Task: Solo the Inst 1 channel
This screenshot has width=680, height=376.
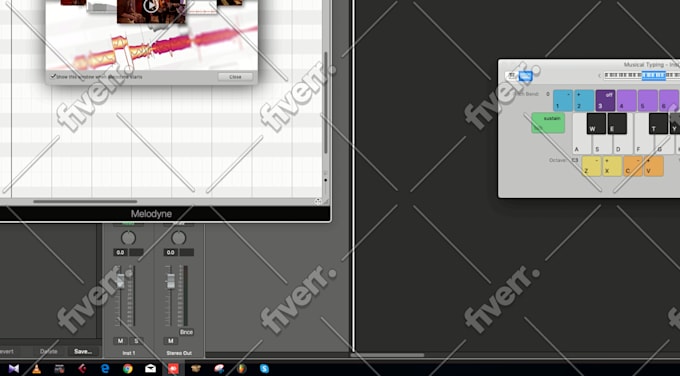Action: coord(136,341)
